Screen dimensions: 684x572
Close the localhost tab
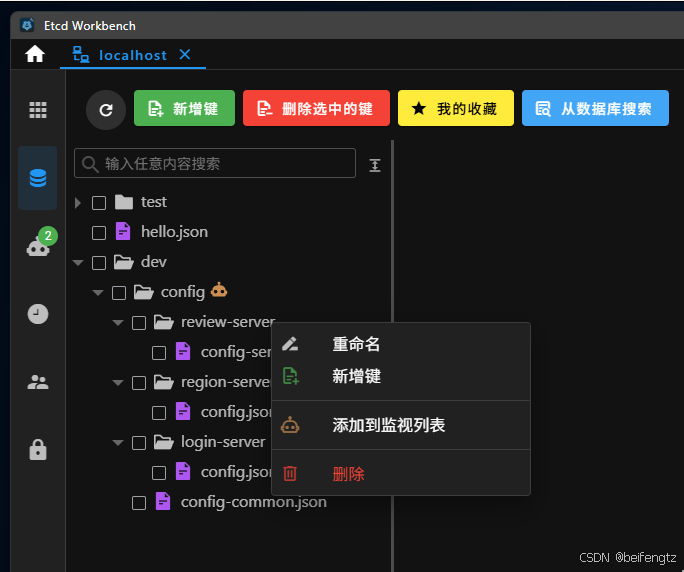click(x=185, y=55)
